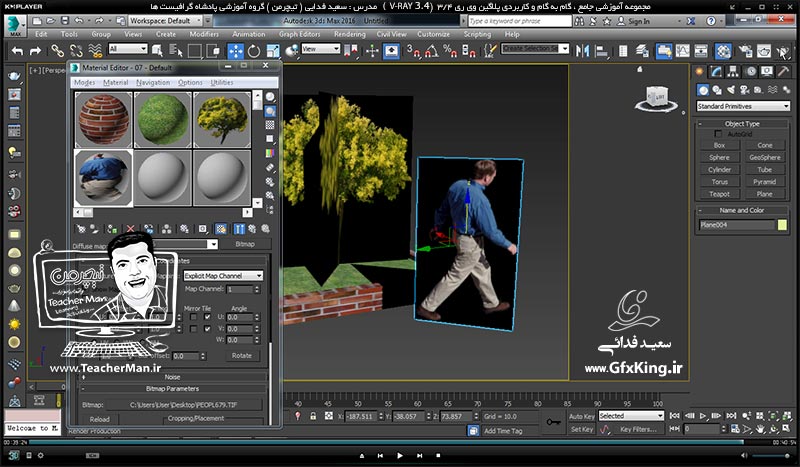Toggle the V Tile checkbox

coord(207,329)
